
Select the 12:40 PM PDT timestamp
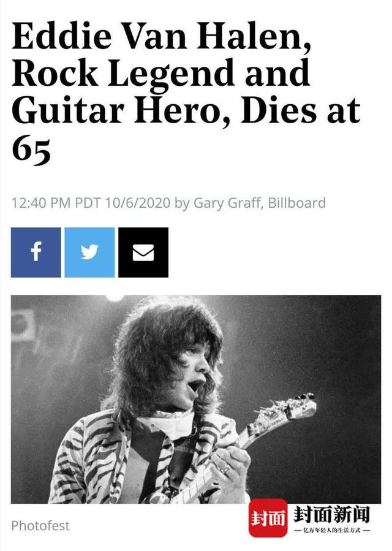pos(56,203)
